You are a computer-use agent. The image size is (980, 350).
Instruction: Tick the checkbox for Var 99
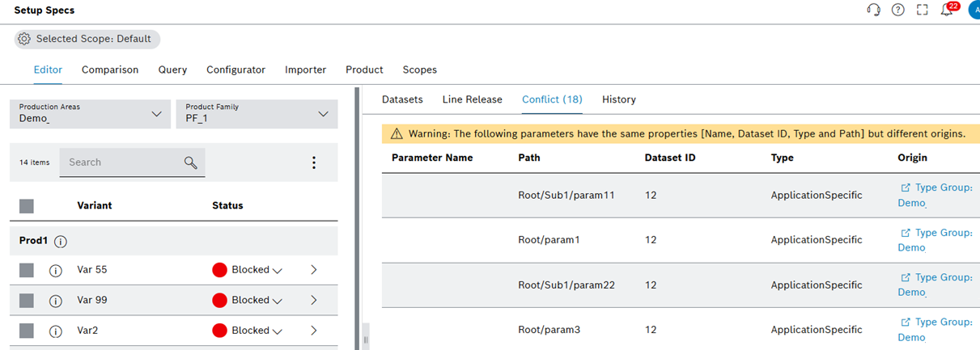27,301
